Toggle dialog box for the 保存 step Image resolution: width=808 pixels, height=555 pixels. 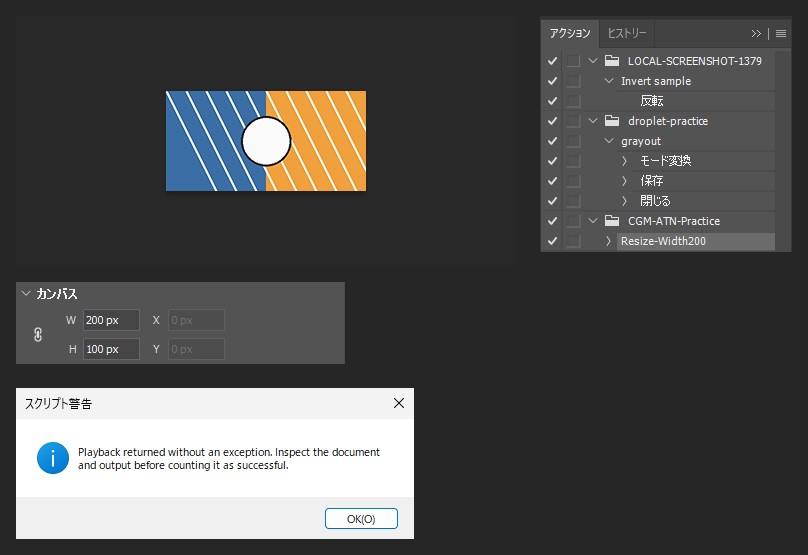coord(573,181)
